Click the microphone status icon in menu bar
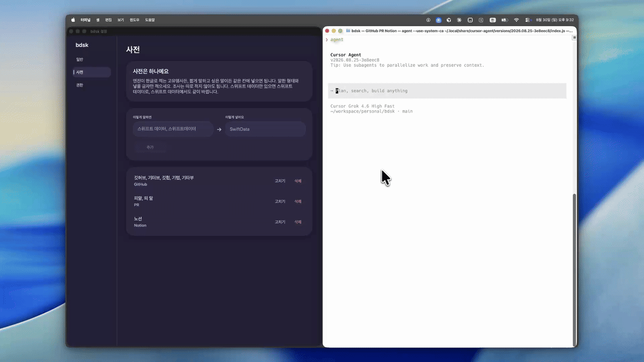 point(428,20)
